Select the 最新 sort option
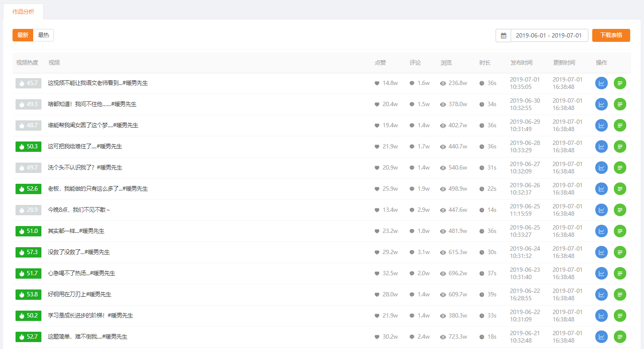Viewport: 644px width, 349px height. pos(23,35)
